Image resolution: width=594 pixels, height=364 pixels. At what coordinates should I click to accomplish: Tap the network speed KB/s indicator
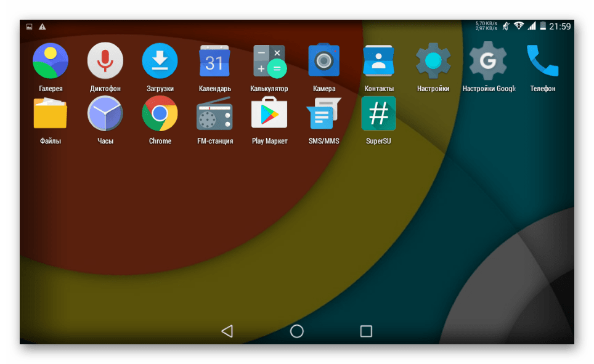click(x=486, y=26)
